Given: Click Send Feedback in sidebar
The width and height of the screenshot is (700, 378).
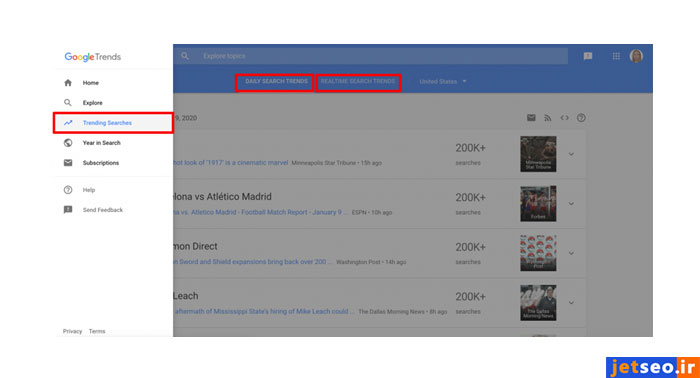Looking at the screenshot, I should click(102, 210).
